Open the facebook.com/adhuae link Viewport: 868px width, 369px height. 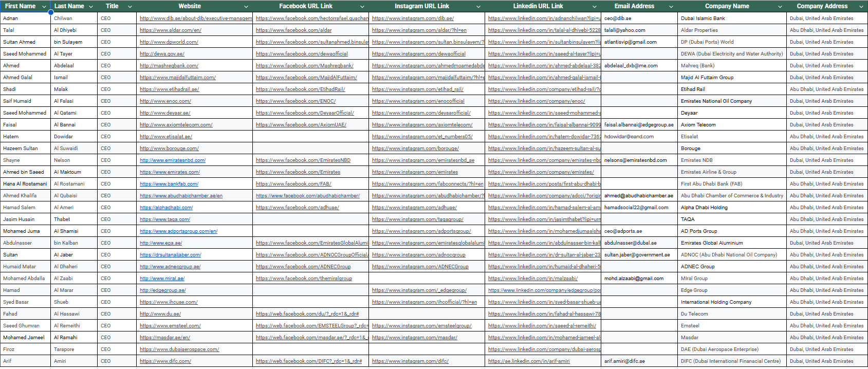[x=298, y=208]
